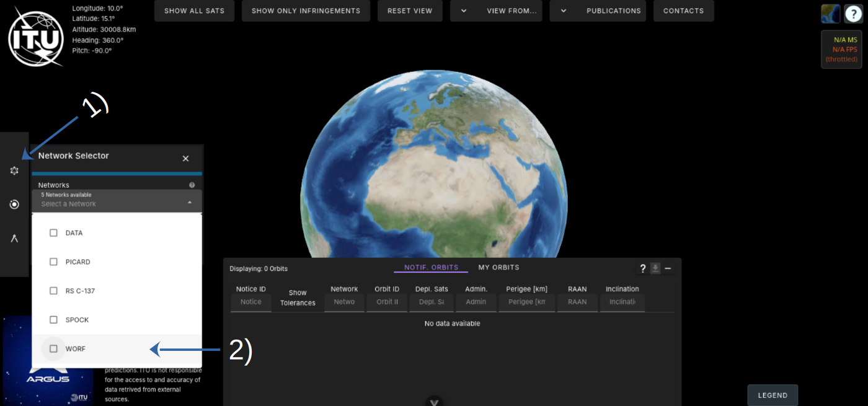Select the Notif. Orbits tab
The height and width of the screenshot is (406, 868).
(431, 268)
